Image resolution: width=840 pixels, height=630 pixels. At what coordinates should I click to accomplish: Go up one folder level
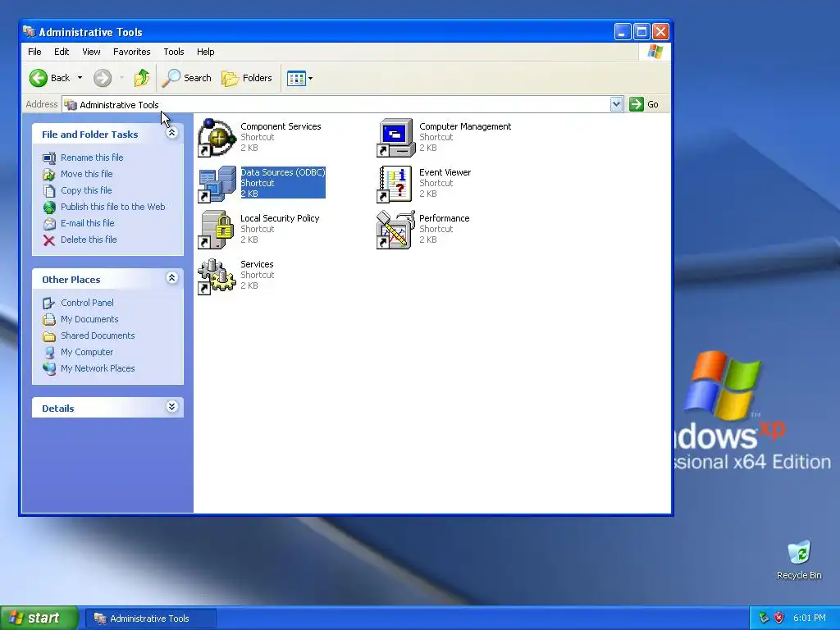tap(141, 78)
